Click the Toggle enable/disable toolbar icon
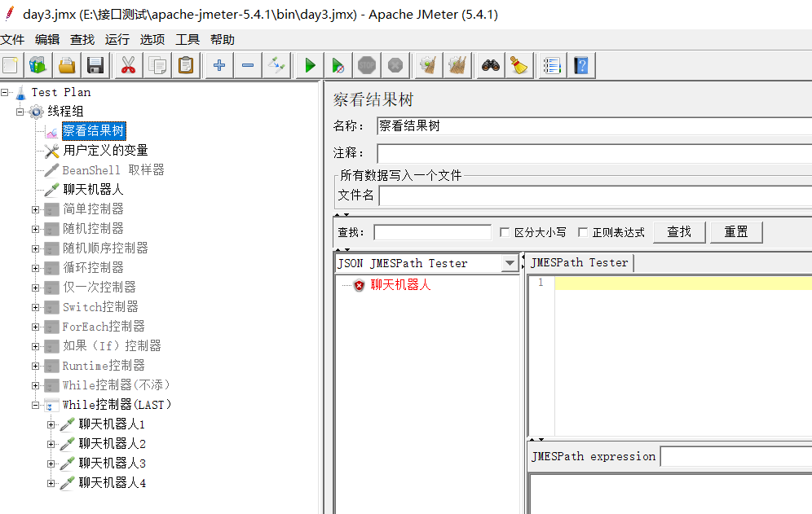The width and height of the screenshot is (812, 514). tap(276, 66)
